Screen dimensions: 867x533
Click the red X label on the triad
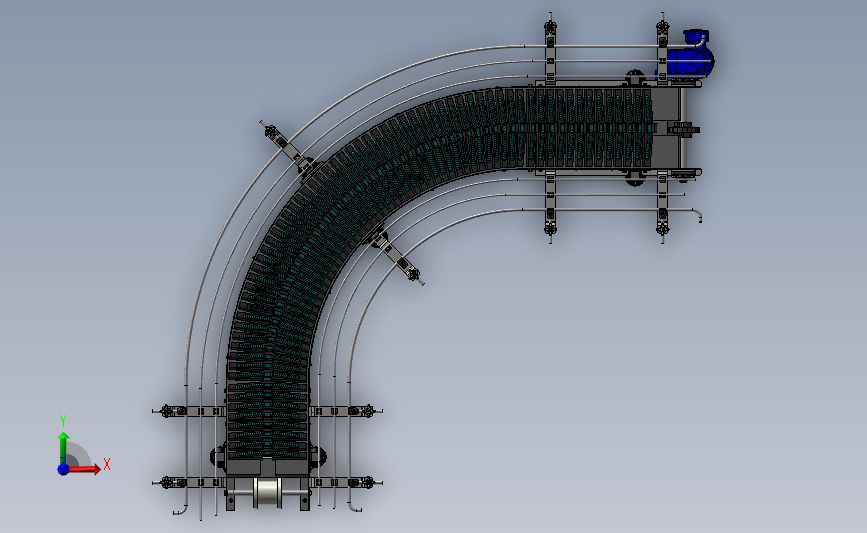[107, 464]
